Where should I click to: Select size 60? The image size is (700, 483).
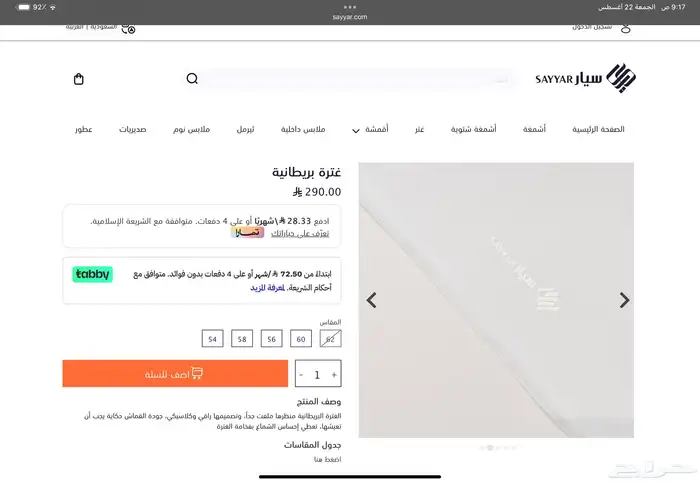(x=301, y=339)
